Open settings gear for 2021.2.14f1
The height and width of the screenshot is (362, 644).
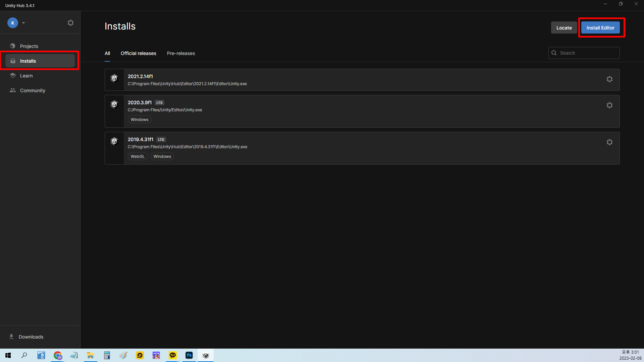(x=609, y=79)
